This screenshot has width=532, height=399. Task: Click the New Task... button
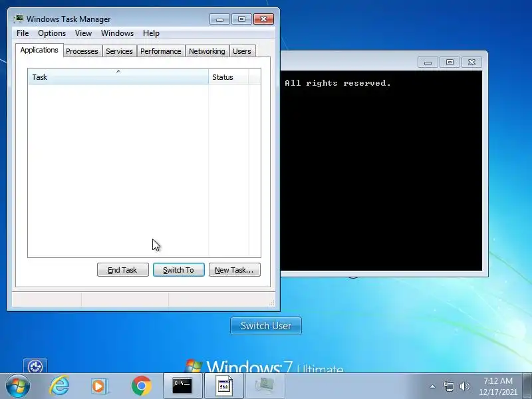(x=235, y=270)
